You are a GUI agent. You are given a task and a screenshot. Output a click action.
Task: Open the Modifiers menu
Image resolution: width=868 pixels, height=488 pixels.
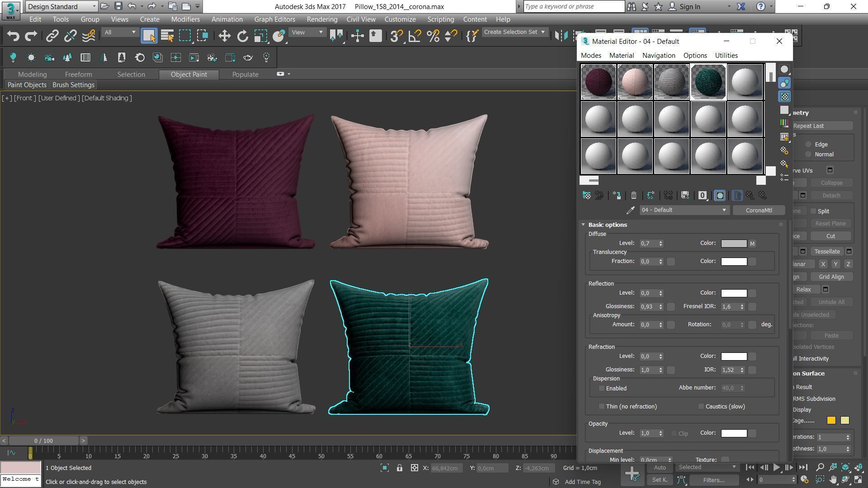point(185,19)
